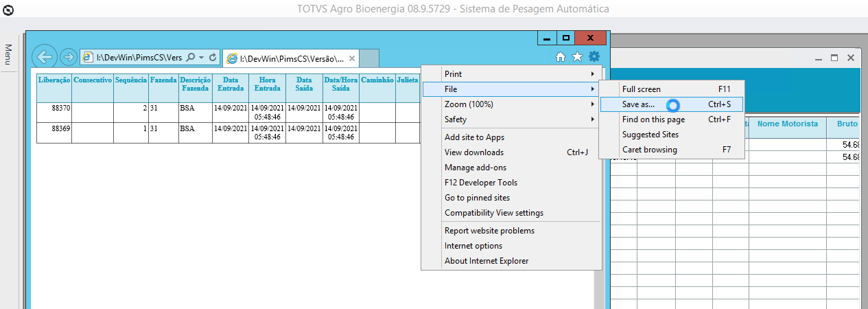Image resolution: width=868 pixels, height=309 pixels.
Task: Close the current browser tab
Action: click(351, 59)
